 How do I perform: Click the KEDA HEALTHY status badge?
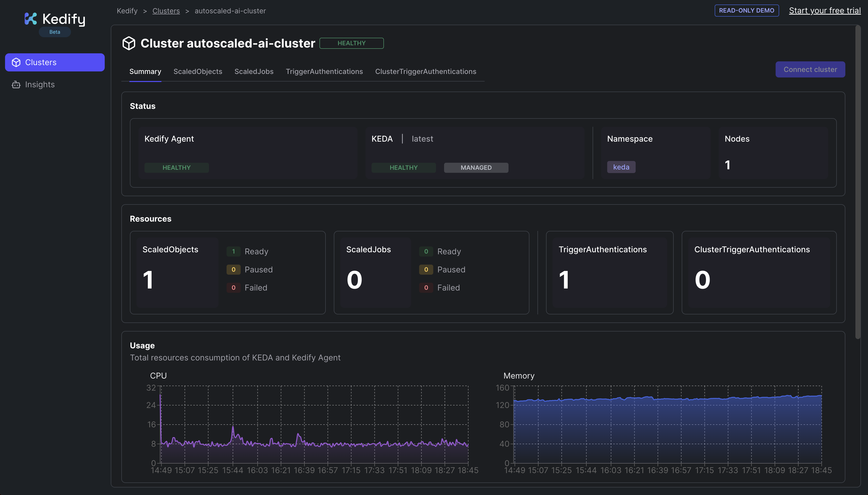(x=404, y=168)
